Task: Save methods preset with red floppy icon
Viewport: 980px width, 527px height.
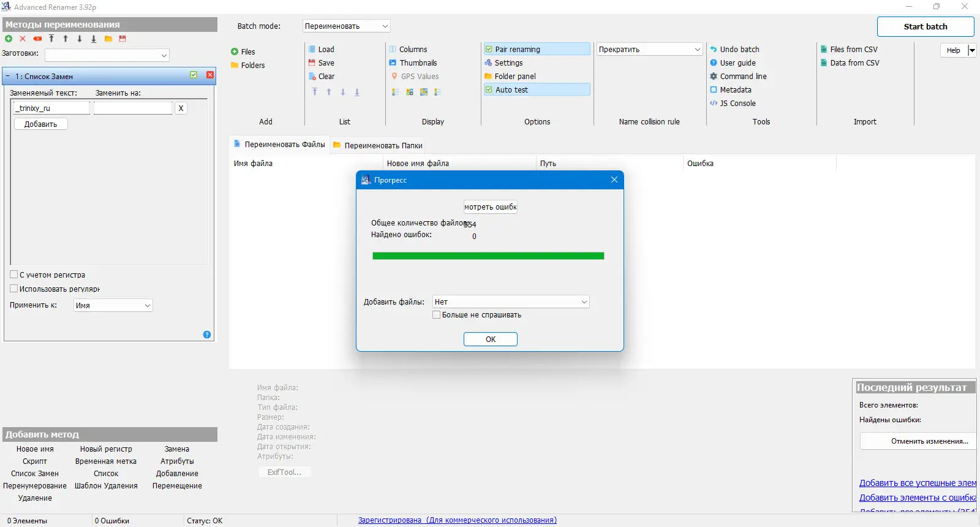Action: pos(123,39)
